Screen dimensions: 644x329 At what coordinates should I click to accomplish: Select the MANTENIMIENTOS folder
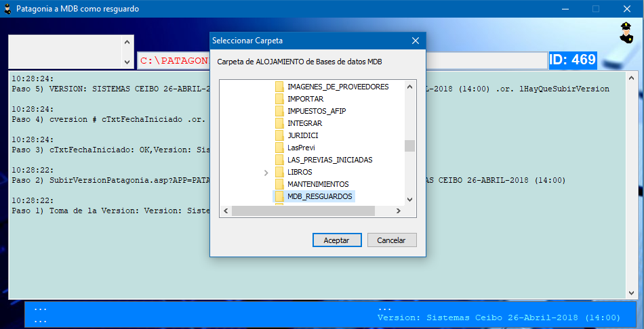(318, 184)
